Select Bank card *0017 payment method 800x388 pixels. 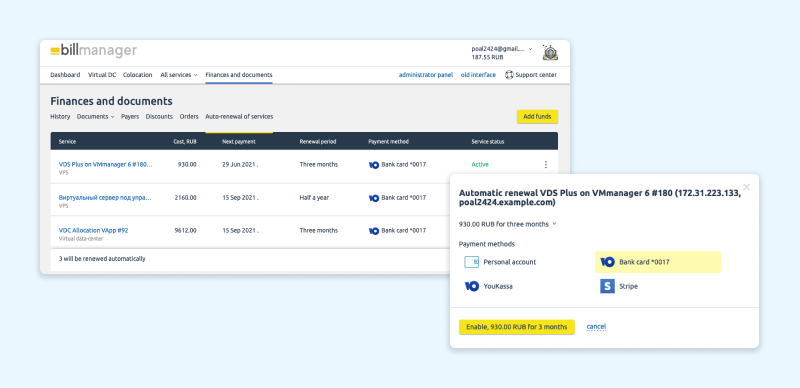pyautogui.click(x=658, y=262)
